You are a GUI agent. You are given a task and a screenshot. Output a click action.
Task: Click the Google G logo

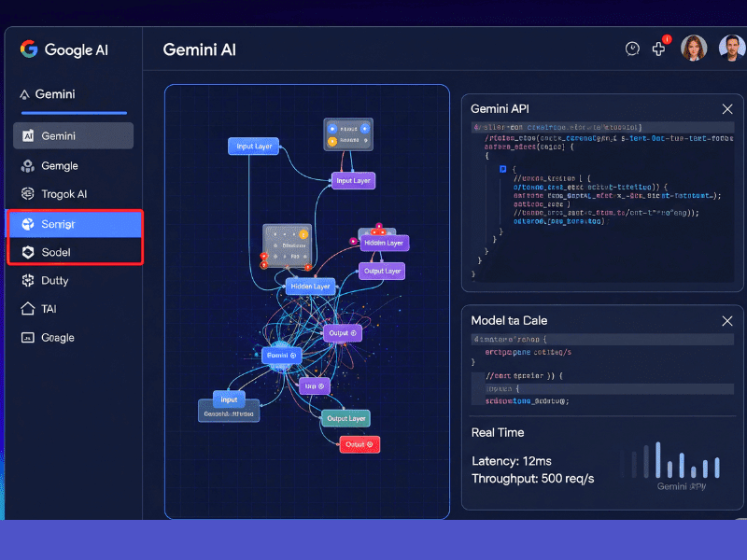coord(29,49)
